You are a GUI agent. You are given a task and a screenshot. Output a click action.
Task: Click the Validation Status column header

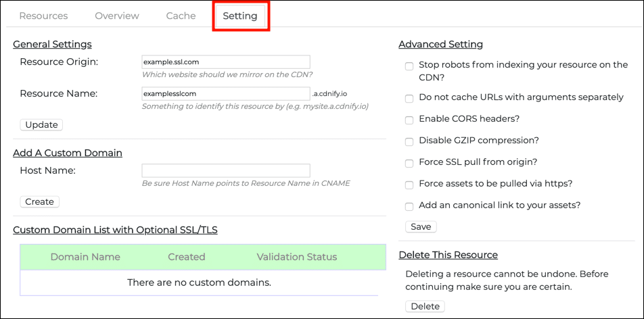296,257
